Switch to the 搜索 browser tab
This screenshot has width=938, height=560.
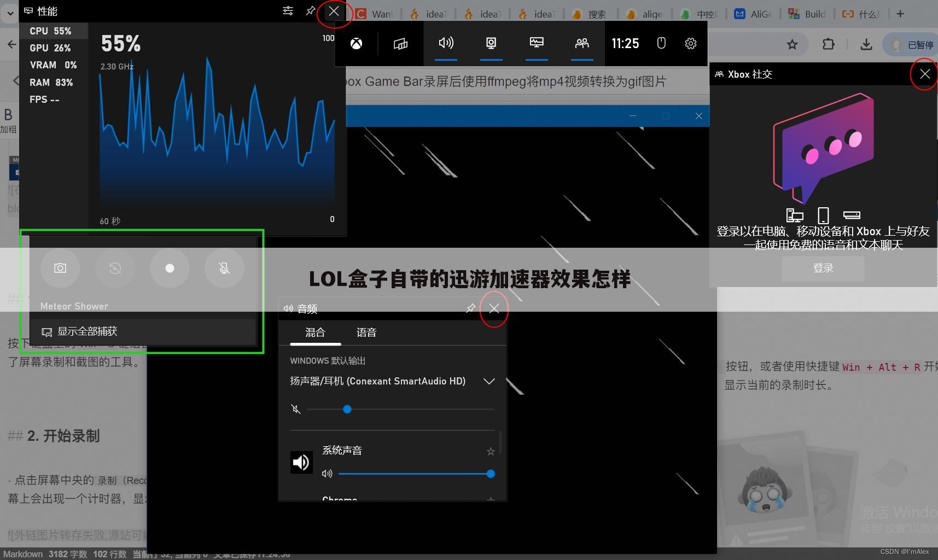(x=590, y=14)
